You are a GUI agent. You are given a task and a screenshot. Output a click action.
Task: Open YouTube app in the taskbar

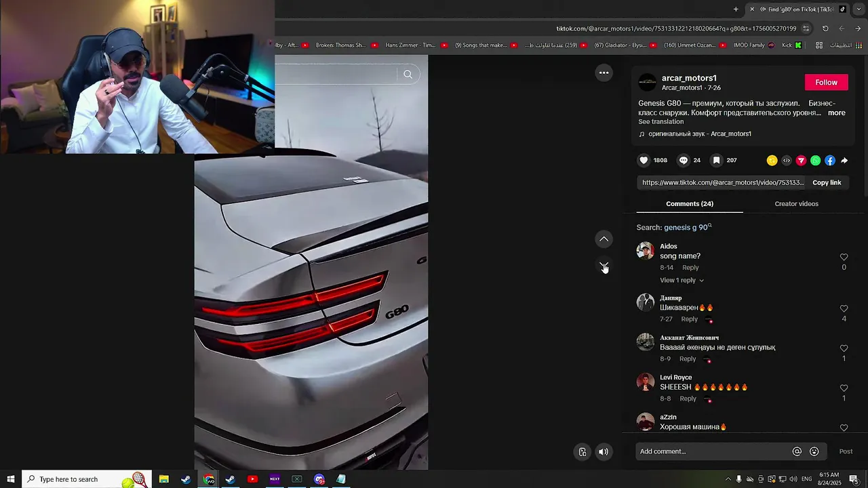[x=252, y=479]
